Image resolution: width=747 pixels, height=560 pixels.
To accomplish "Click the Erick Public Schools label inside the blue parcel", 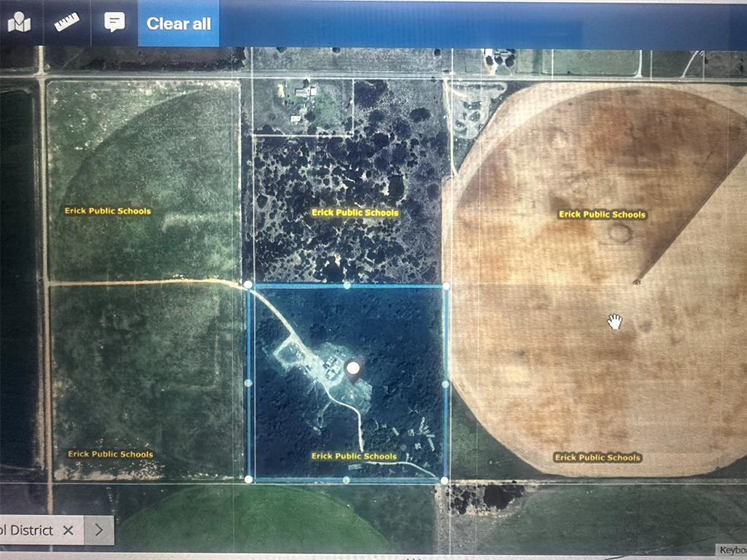I will [354, 456].
